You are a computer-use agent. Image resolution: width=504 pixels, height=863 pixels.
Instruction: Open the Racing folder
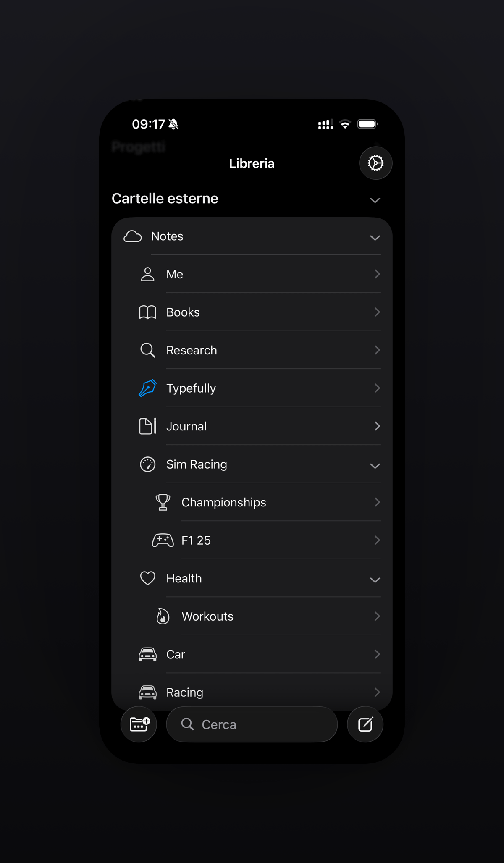[185, 692]
